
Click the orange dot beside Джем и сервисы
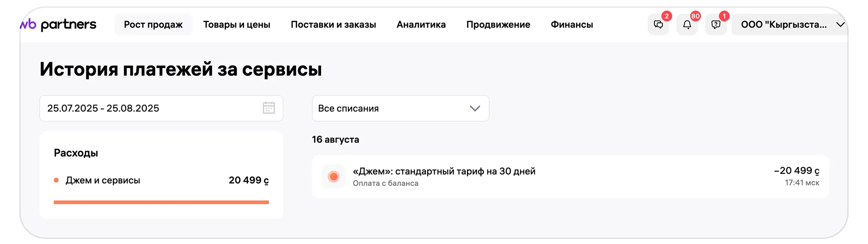click(56, 180)
